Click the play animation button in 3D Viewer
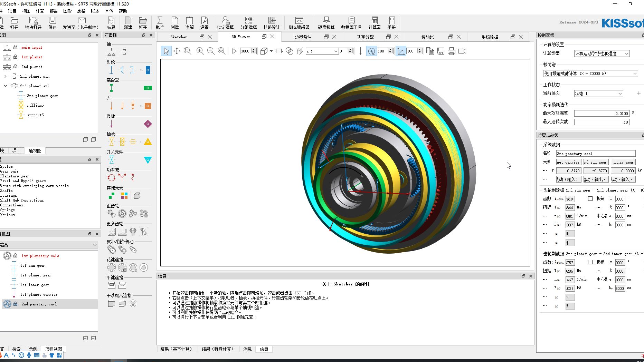This screenshot has width=644, height=362. 234,51
